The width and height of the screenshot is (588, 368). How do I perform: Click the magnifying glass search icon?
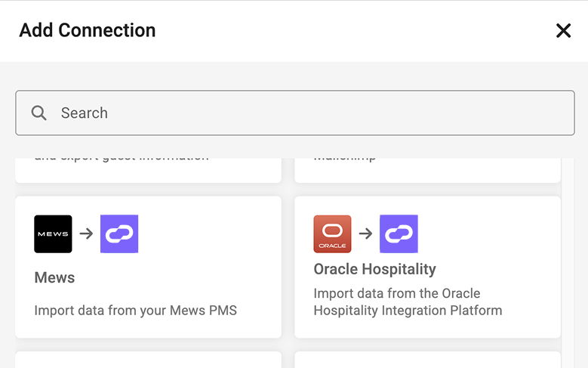coord(39,113)
